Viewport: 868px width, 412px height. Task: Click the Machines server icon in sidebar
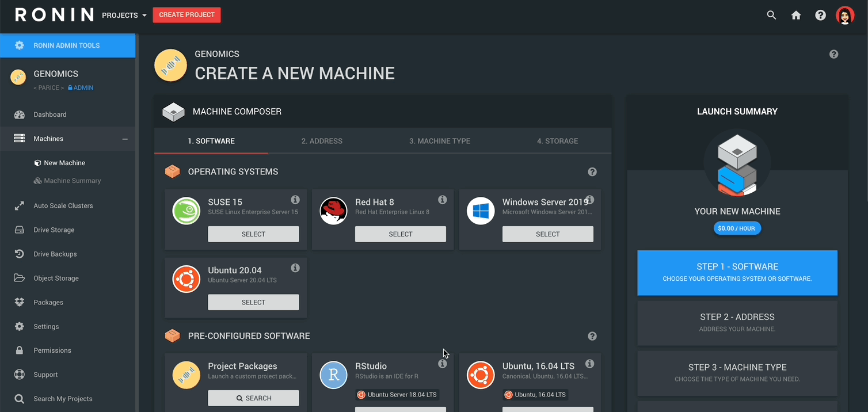pos(20,139)
